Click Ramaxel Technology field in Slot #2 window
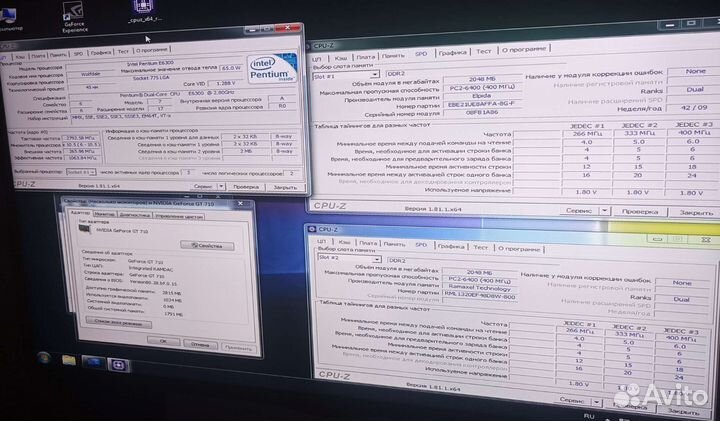720x421 pixels. [x=479, y=288]
